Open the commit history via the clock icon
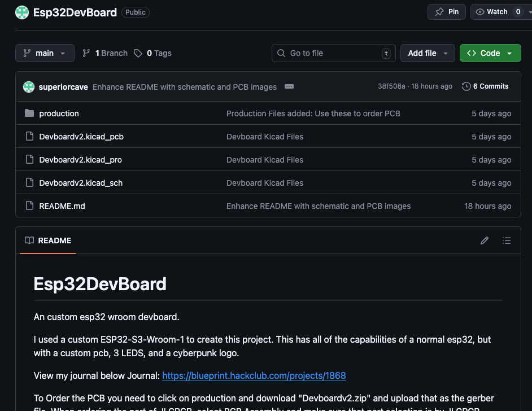The image size is (532, 411). point(466,86)
